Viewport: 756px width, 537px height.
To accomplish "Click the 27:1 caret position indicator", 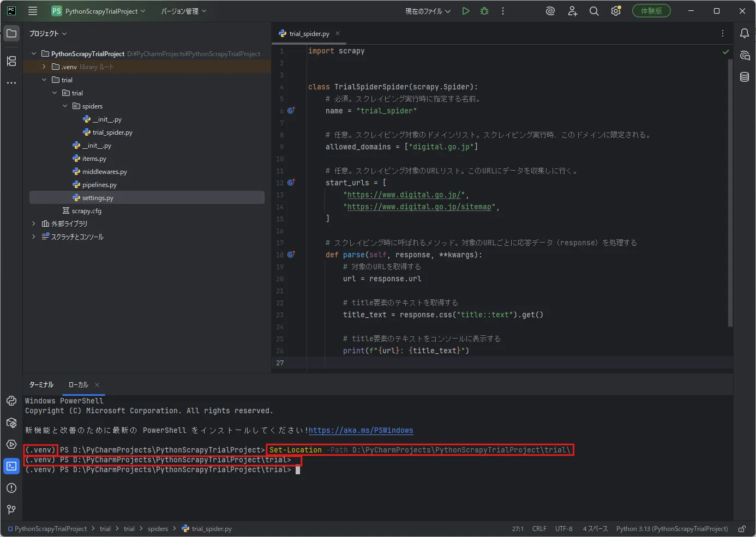I will 518,529.
